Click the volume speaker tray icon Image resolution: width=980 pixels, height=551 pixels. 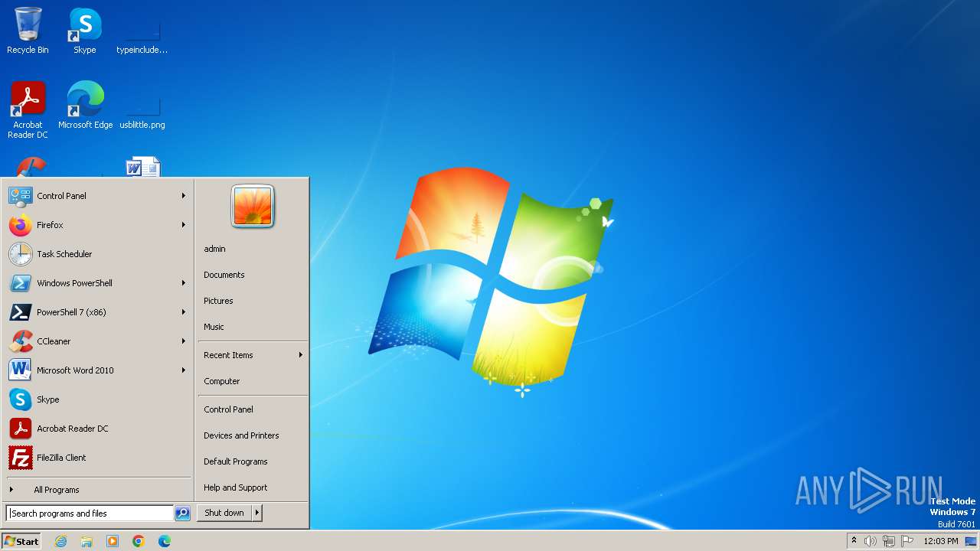870,541
